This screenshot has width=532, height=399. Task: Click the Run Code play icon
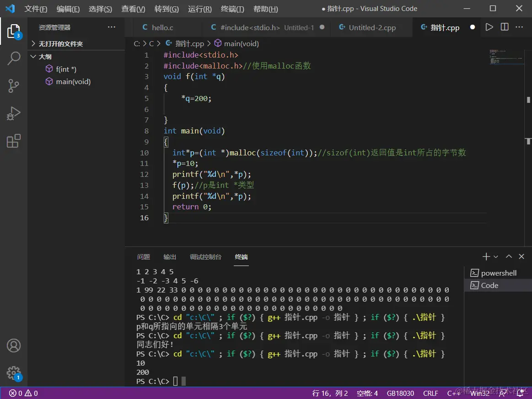[489, 27]
